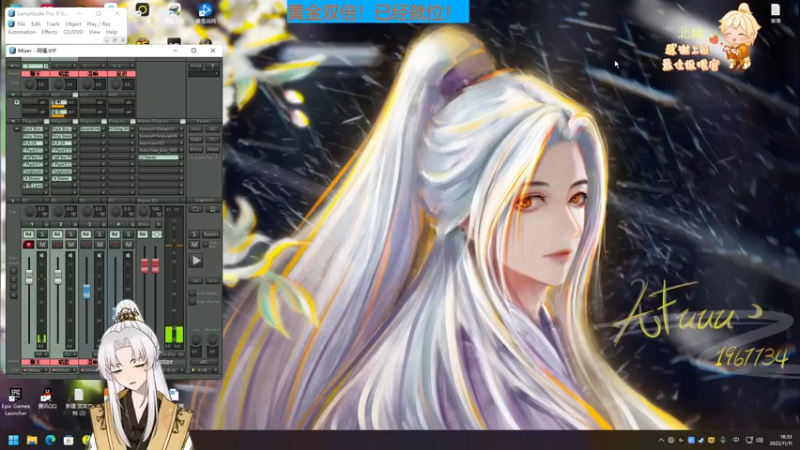Open Microsoft Store from taskbar
The width and height of the screenshot is (800, 450).
[68, 440]
